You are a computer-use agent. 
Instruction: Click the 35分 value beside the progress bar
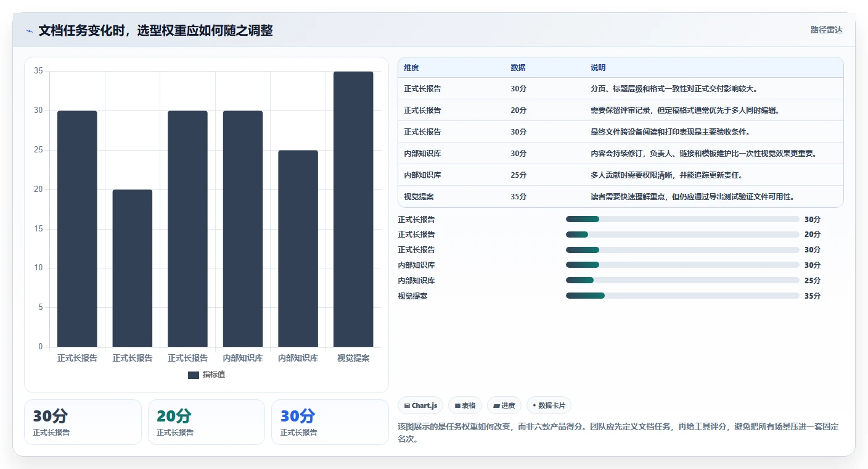click(813, 296)
